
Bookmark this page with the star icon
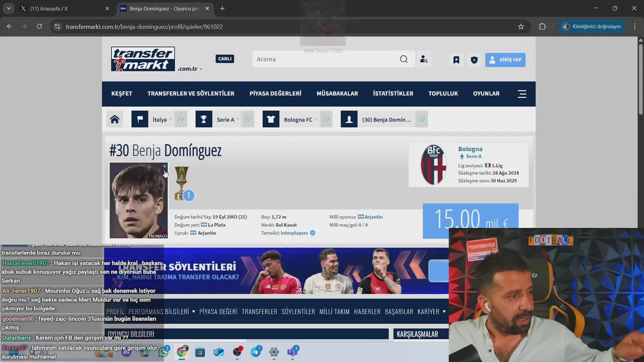521,27
